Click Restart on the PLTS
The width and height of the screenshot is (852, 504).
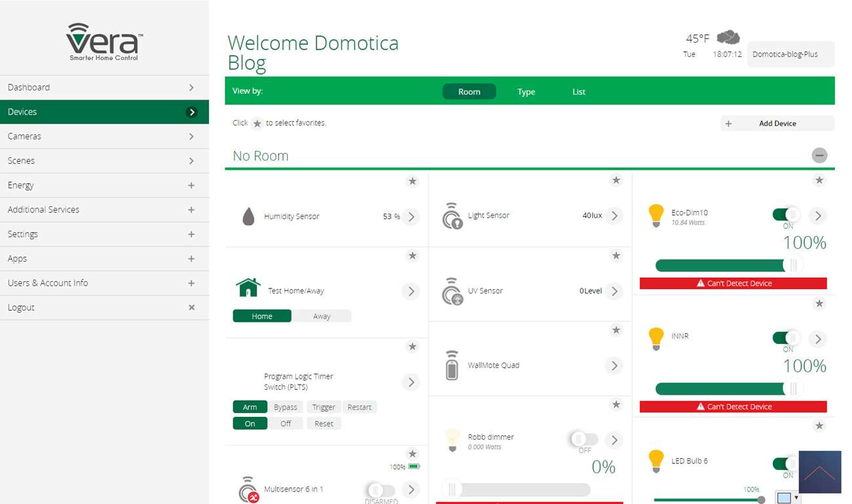(x=360, y=407)
